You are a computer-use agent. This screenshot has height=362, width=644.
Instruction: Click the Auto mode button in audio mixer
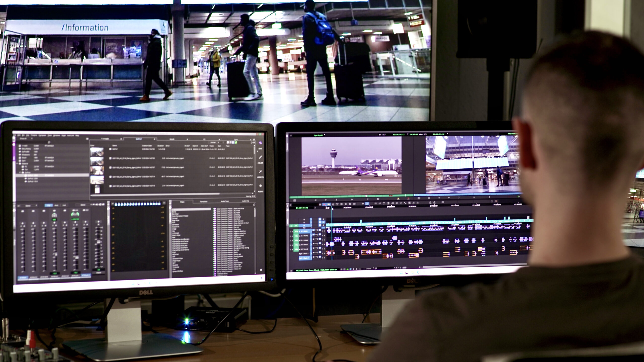pos(56,205)
